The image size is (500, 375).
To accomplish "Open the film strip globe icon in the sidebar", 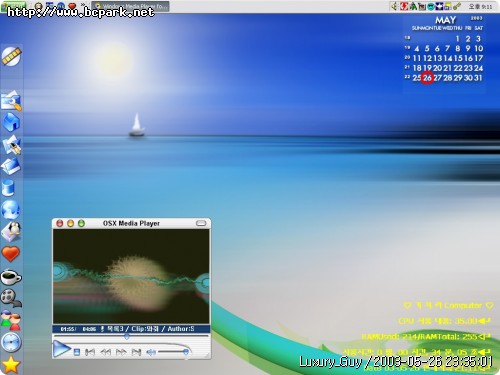I will pos(11,56).
